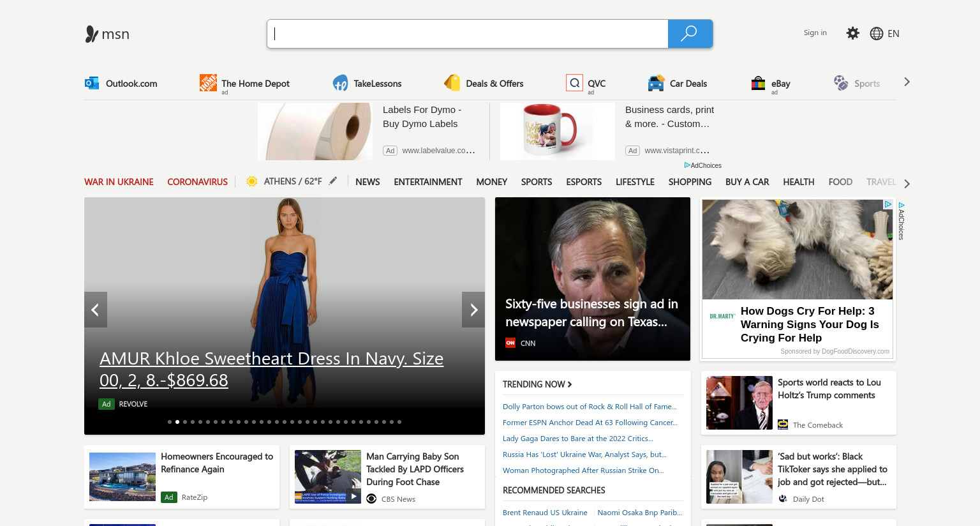Click the MSN logo
Screen dimensions: 980x526
(107, 34)
